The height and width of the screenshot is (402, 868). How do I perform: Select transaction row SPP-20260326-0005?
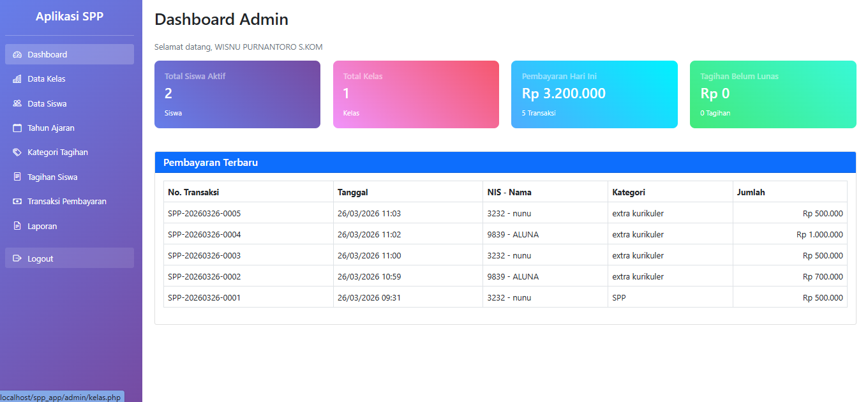(x=505, y=213)
